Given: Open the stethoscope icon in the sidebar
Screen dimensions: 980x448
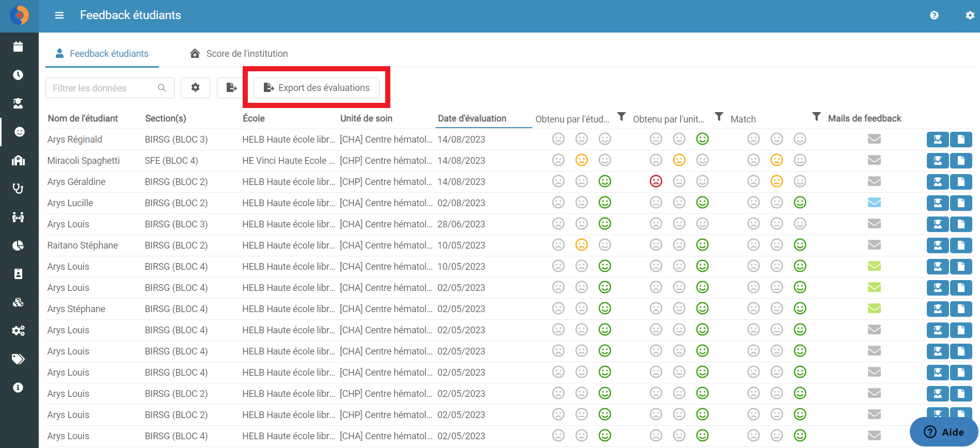Looking at the screenshot, I should coord(18,189).
